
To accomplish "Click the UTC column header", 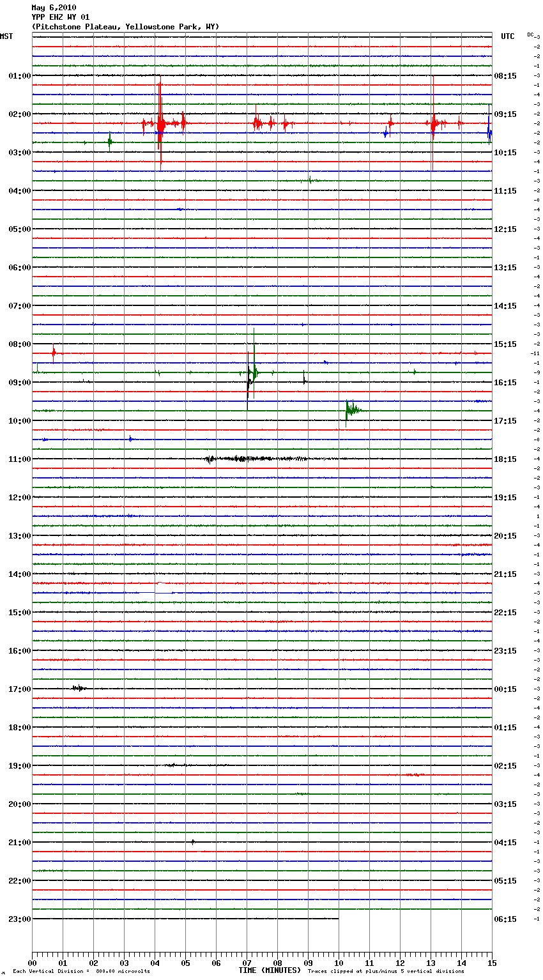I will (507, 36).
